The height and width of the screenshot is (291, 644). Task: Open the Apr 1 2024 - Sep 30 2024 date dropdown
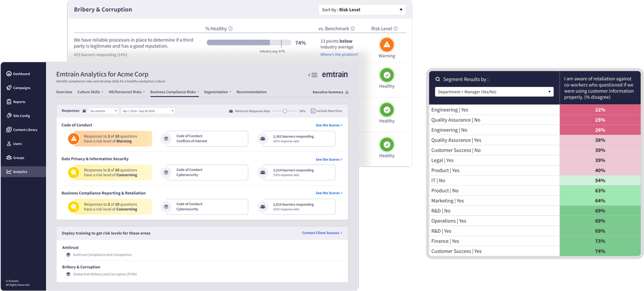click(x=148, y=111)
